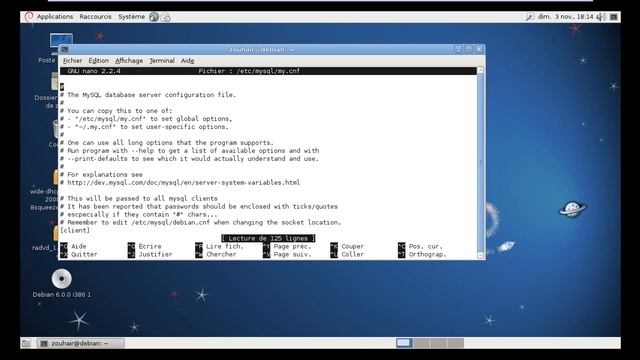Click the network monitor tray icon
The width and height of the screenshot is (640, 360).
point(613,17)
